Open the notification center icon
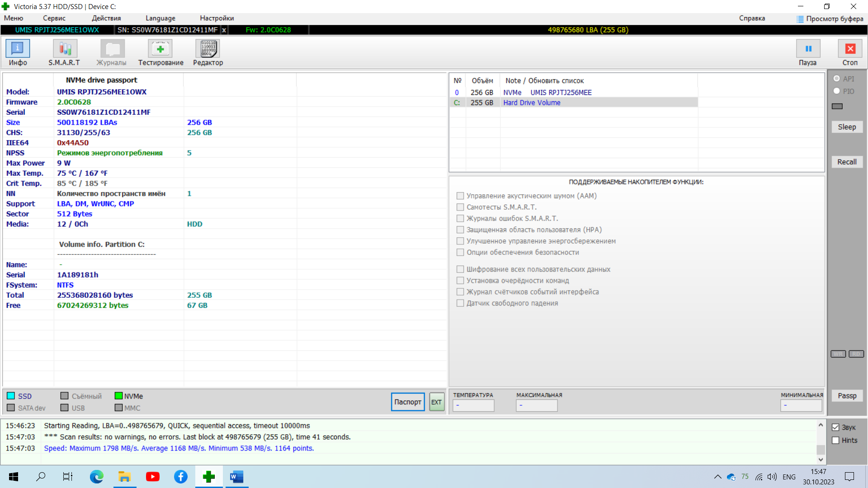The height and width of the screenshot is (488, 868). [849, 477]
